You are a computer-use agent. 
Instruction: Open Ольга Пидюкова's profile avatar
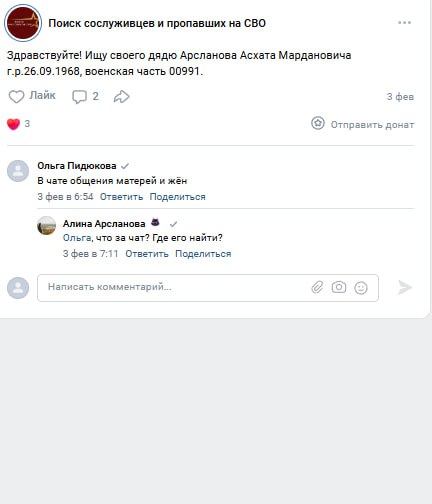(x=18, y=171)
